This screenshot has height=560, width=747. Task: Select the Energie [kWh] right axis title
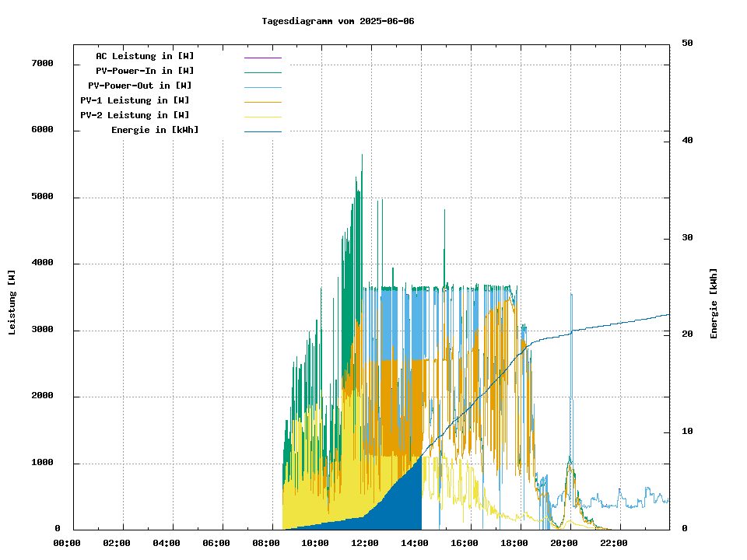[714, 303]
